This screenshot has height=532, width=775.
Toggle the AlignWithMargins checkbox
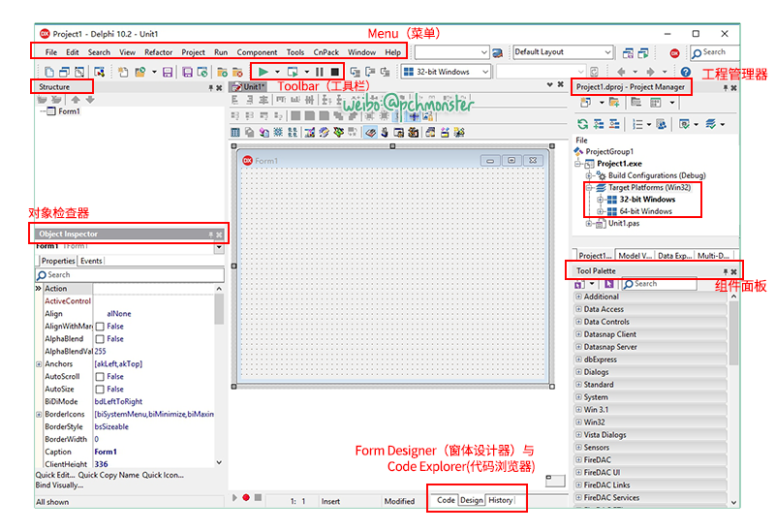tap(100, 327)
